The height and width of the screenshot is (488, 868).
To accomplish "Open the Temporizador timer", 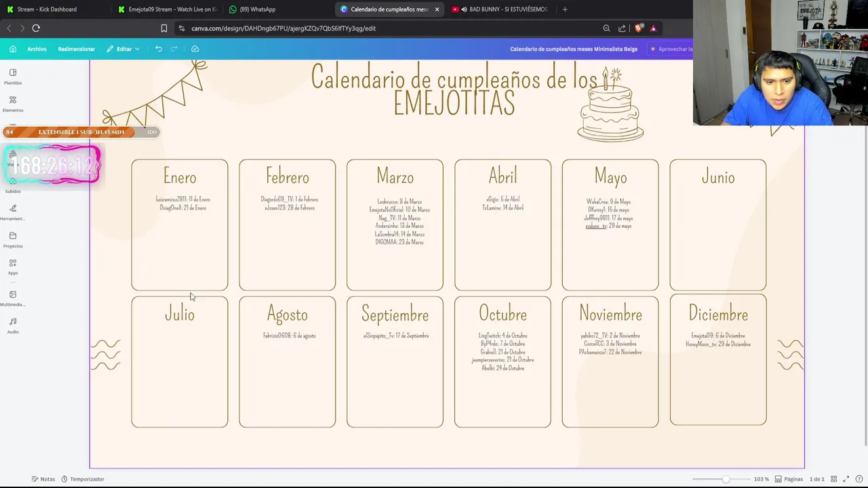I will 83,479.
